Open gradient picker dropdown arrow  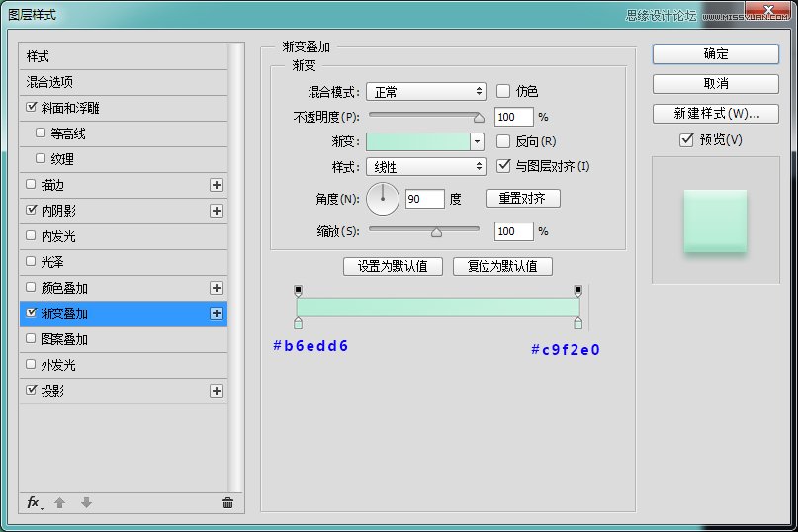point(477,141)
